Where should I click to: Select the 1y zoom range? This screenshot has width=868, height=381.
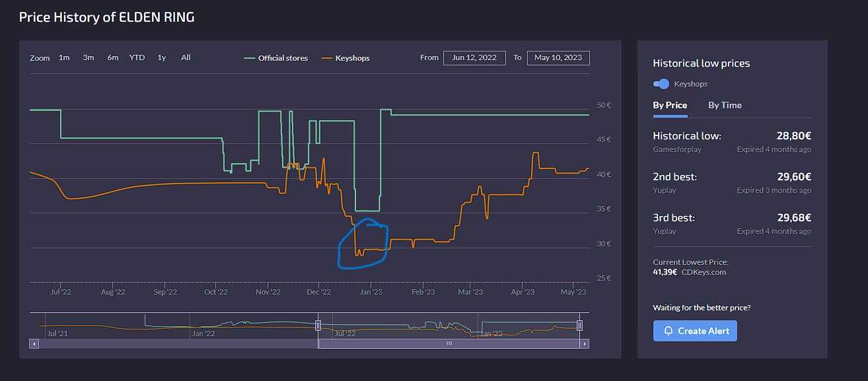tap(161, 57)
